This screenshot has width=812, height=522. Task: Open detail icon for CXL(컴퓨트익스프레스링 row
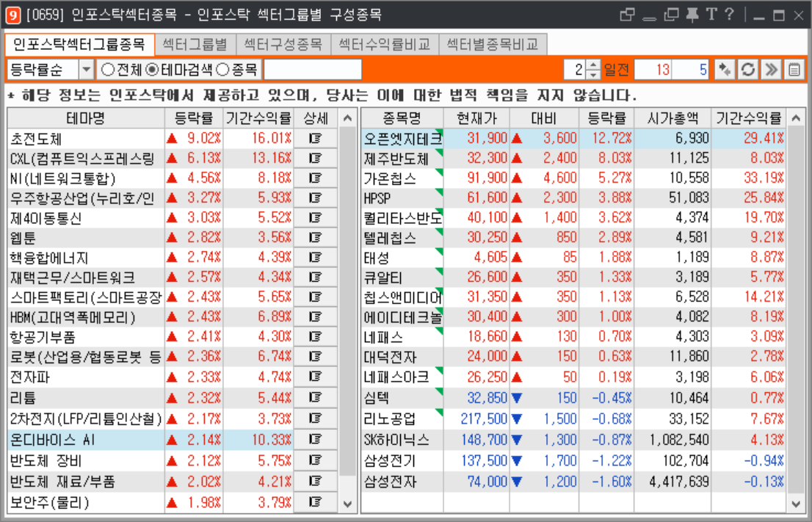(x=315, y=159)
